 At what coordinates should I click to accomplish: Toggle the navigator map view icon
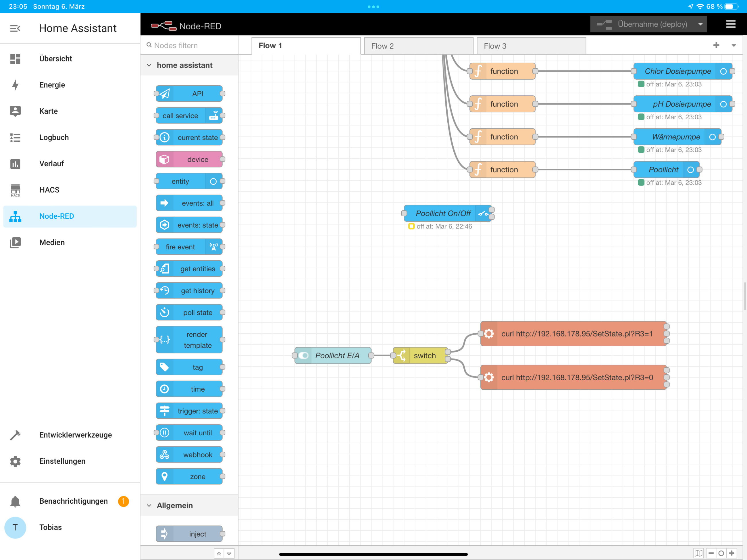click(x=698, y=553)
